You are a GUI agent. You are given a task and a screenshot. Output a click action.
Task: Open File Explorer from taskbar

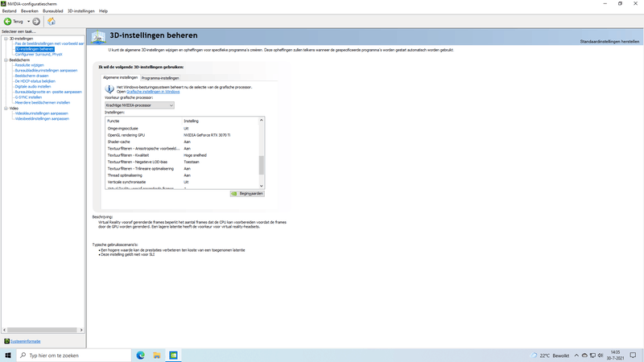pos(157,356)
